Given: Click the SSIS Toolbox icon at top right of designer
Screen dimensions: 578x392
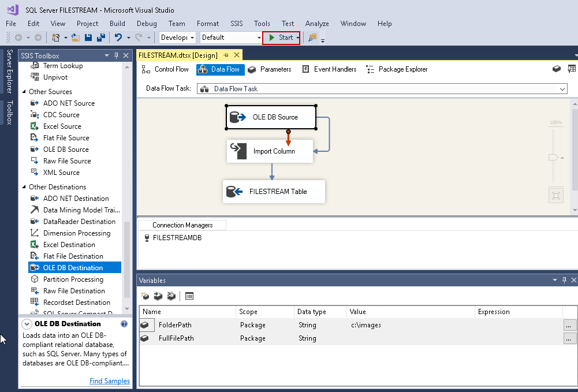Looking at the screenshot, I should (572, 69).
